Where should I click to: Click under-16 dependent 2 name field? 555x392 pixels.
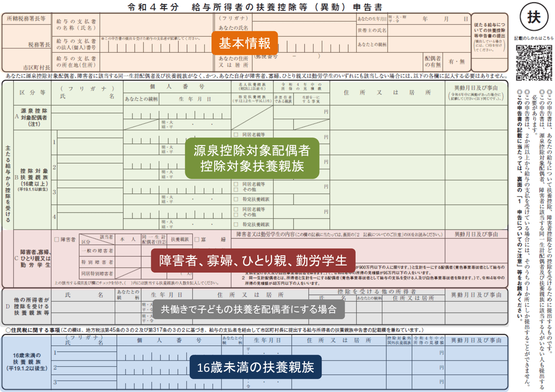84,367
